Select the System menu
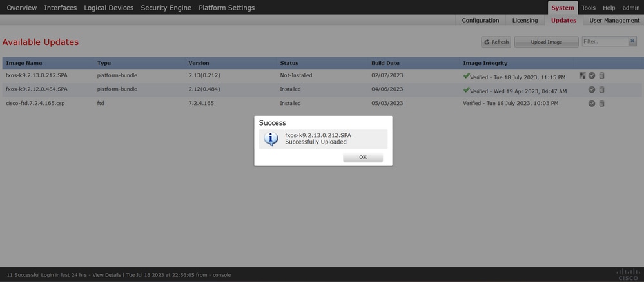The height and width of the screenshot is (282, 644). (x=563, y=8)
